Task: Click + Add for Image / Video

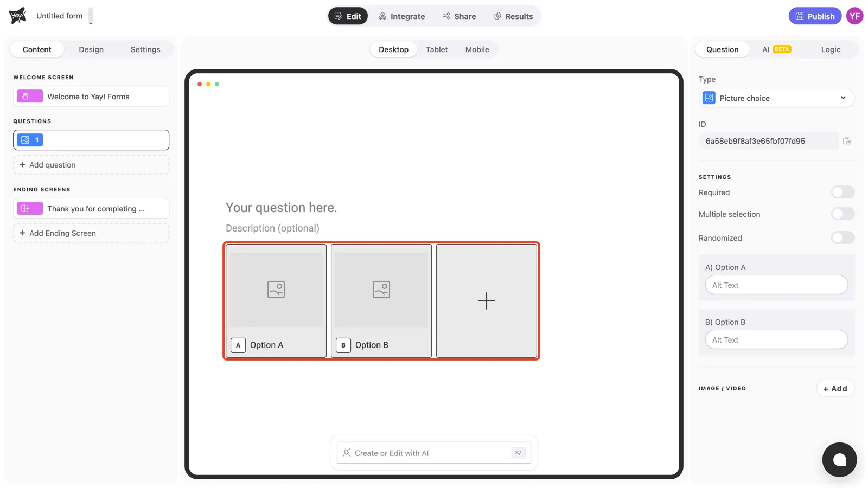Action: pos(835,388)
